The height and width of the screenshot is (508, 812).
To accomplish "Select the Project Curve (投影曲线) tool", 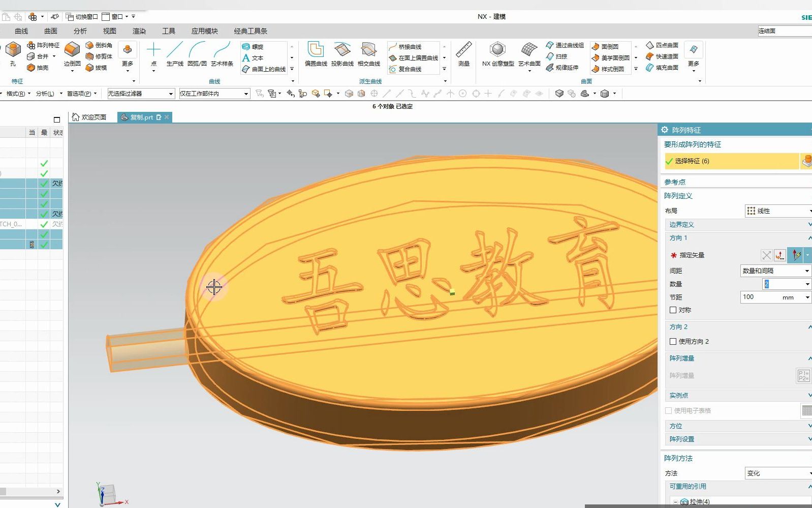I will click(x=342, y=54).
